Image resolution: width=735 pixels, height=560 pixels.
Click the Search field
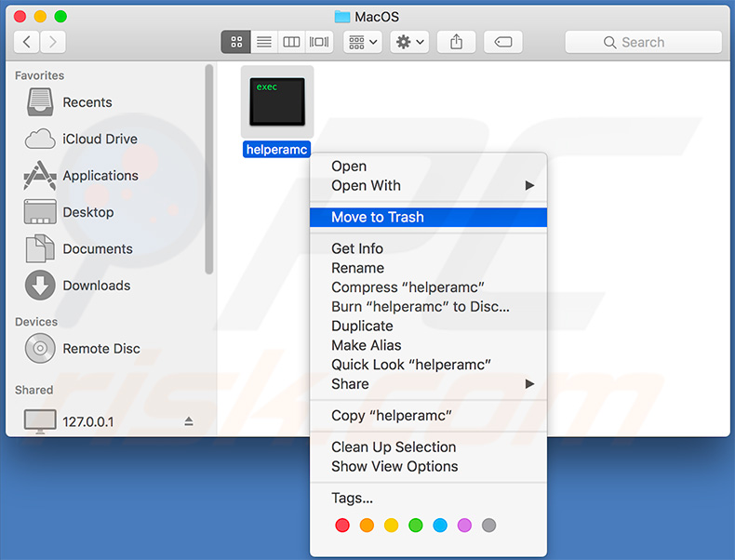coord(643,42)
